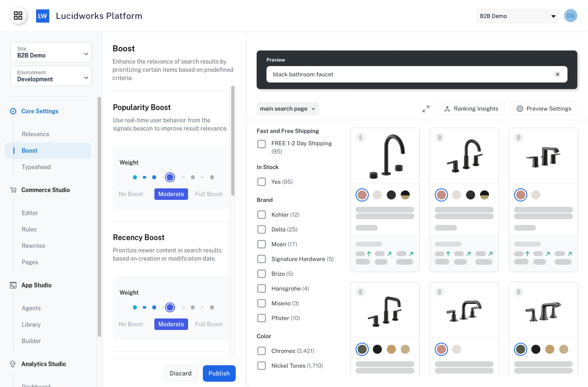Open Typeahead settings
Screen dimensions: 588x387
pos(36,167)
